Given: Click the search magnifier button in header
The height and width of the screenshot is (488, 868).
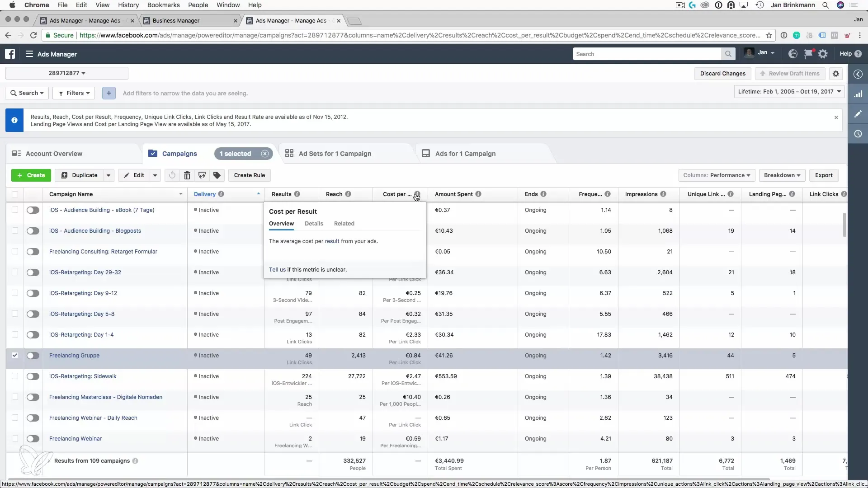Looking at the screenshot, I should point(728,54).
